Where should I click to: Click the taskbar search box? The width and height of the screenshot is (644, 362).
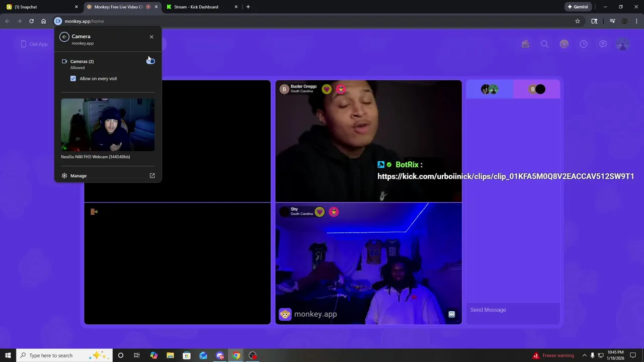click(63, 355)
